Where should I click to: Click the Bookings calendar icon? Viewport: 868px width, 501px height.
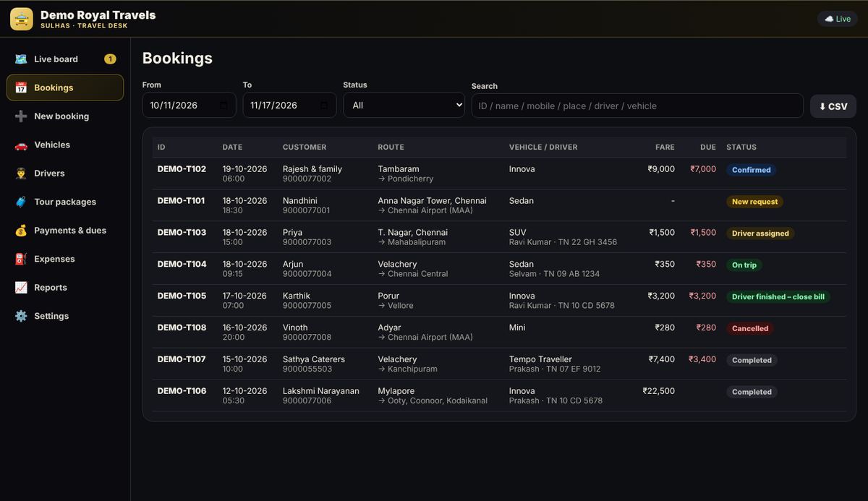tap(21, 87)
